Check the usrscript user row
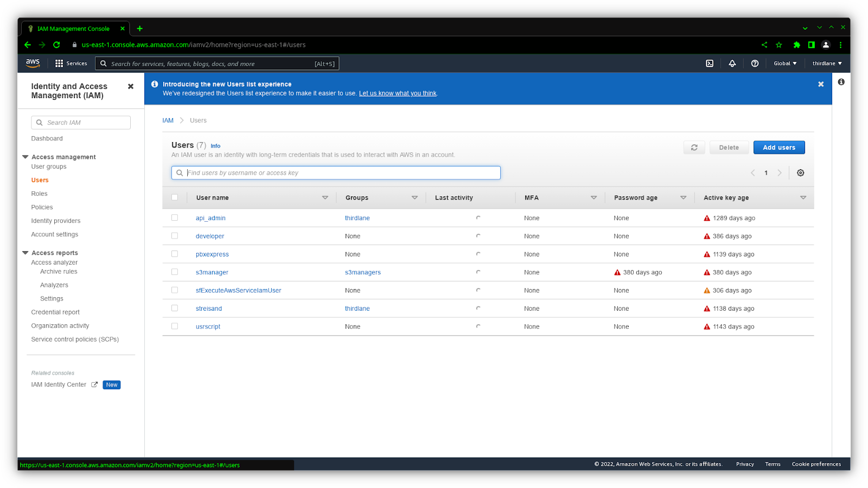868x488 pixels. click(175, 326)
